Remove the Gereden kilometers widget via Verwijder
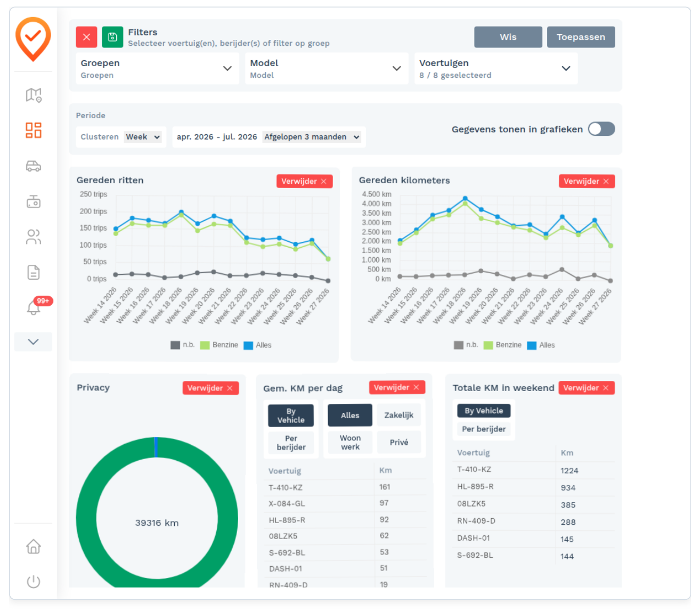 point(587,181)
